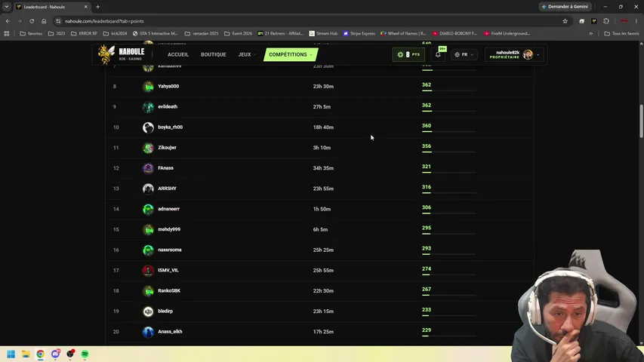Bookmark this page with the star
The height and width of the screenshot is (362, 644).
tap(565, 21)
